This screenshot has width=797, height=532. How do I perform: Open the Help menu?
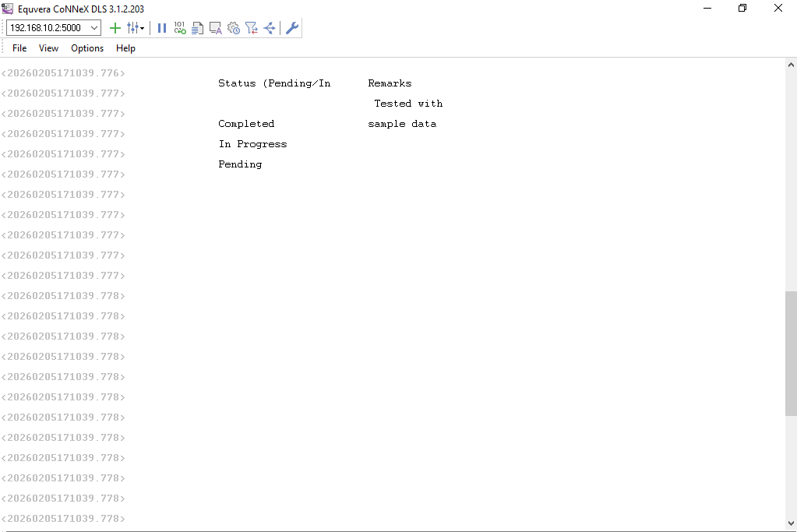click(x=125, y=48)
